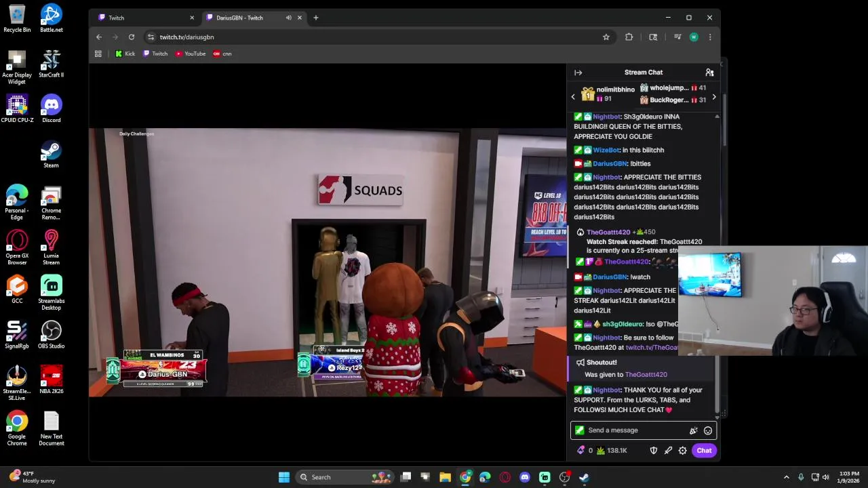View site information icon in address bar

[x=151, y=37]
